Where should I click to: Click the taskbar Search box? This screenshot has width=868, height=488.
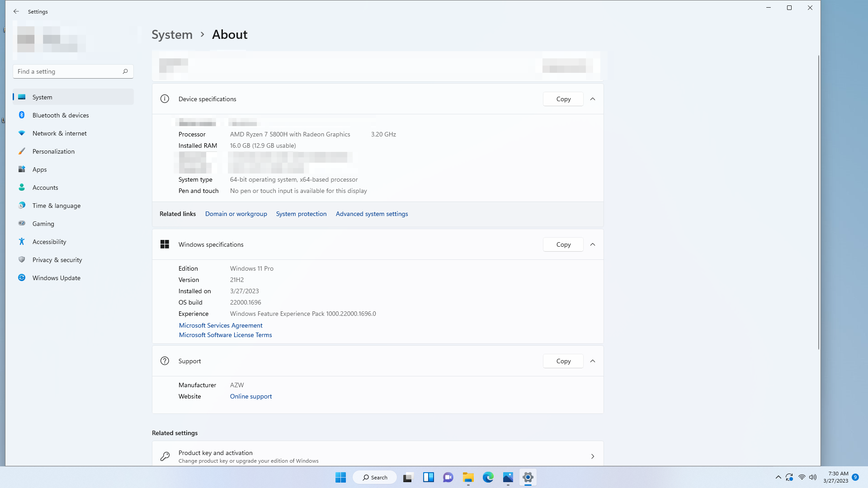point(375,477)
